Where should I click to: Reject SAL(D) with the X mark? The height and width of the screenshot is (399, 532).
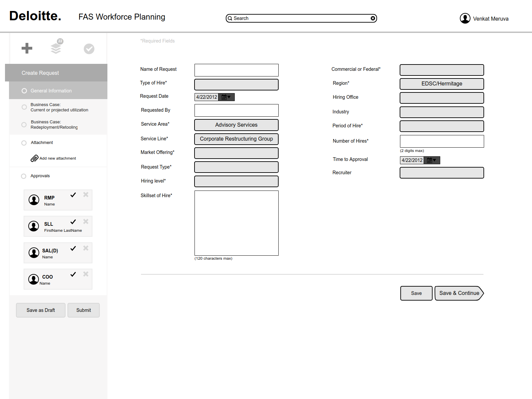[86, 248]
